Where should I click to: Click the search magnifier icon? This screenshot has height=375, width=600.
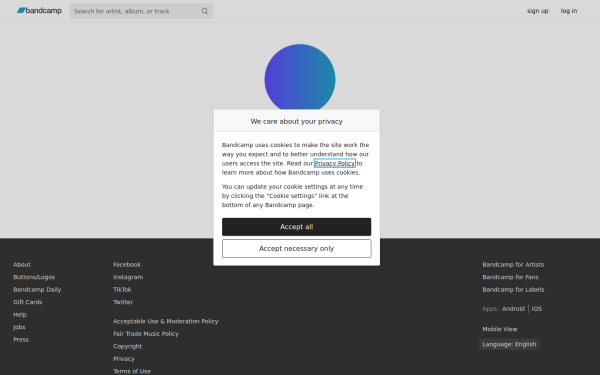point(205,11)
